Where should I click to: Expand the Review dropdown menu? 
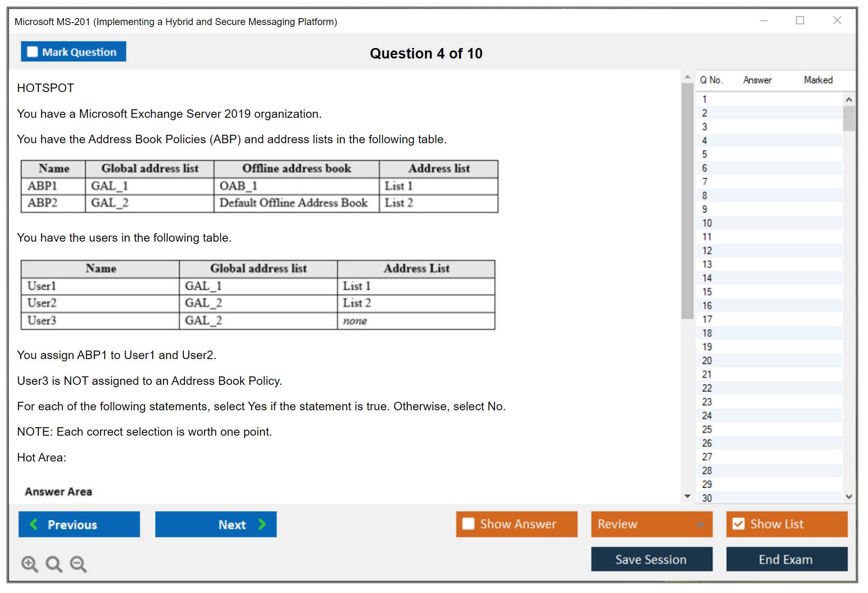click(x=700, y=524)
